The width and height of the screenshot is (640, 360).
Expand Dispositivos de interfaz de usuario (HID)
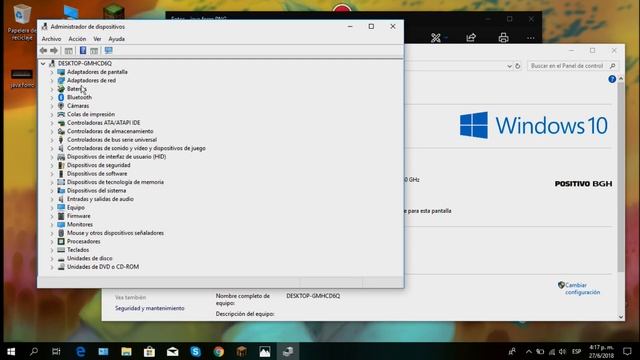click(x=52, y=157)
